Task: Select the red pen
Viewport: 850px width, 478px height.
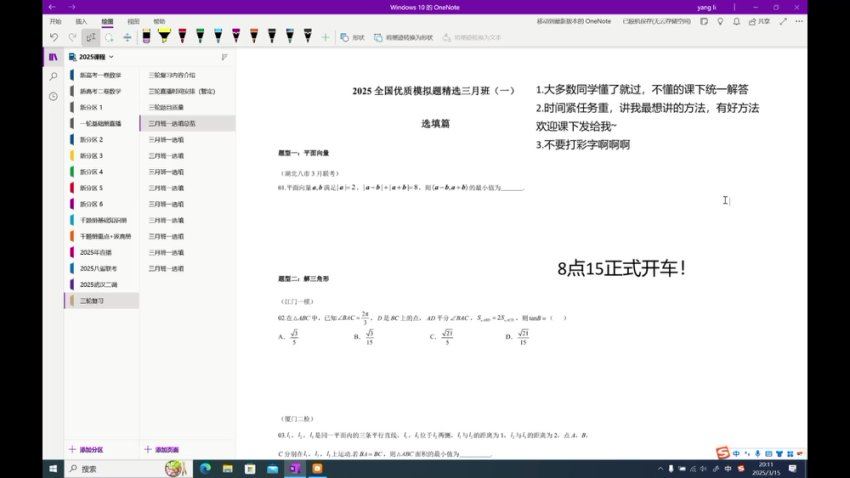Action: tap(182, 36)
